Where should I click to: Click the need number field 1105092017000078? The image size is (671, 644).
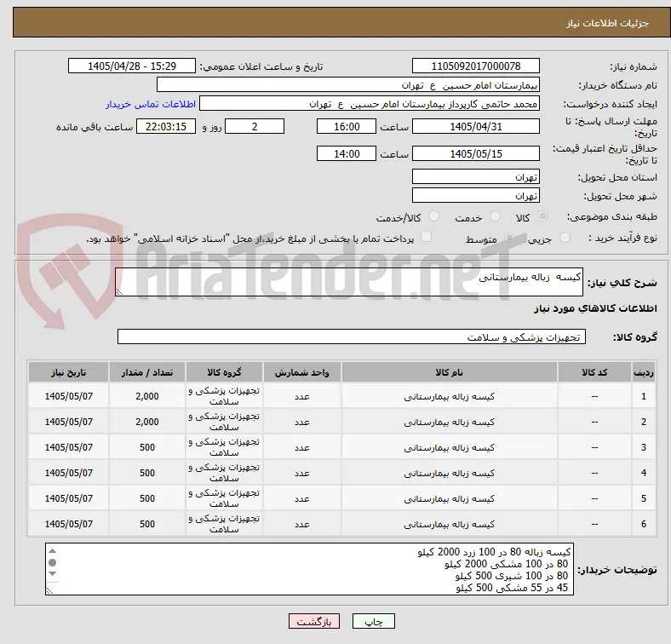[x=475, y=66]
